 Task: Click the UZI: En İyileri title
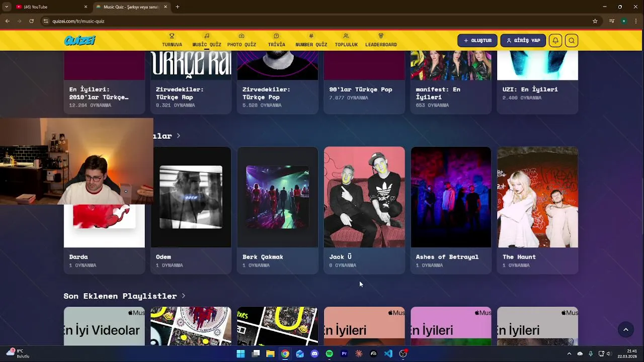point(530,89)
